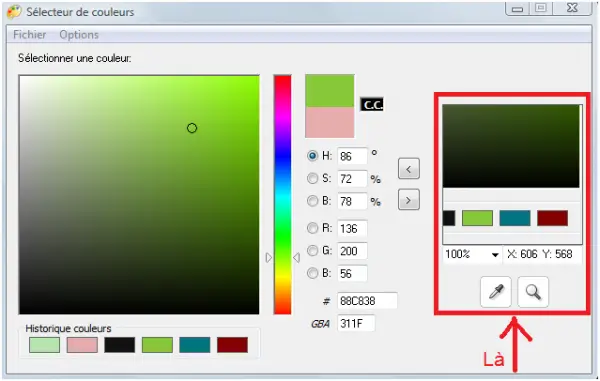Open the Fichier menu
The width and height of the screenshot is (600, 381).
coord(29,35)
